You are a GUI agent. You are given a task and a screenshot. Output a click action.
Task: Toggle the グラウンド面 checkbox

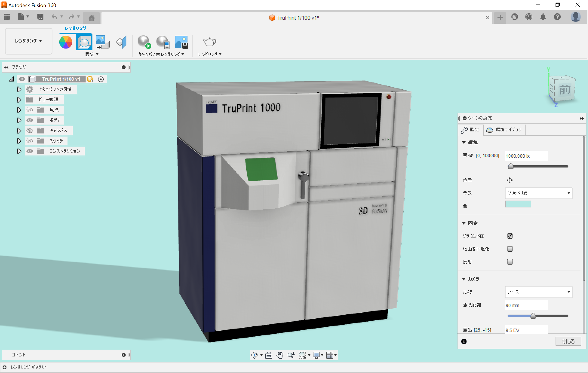[510, 236]
